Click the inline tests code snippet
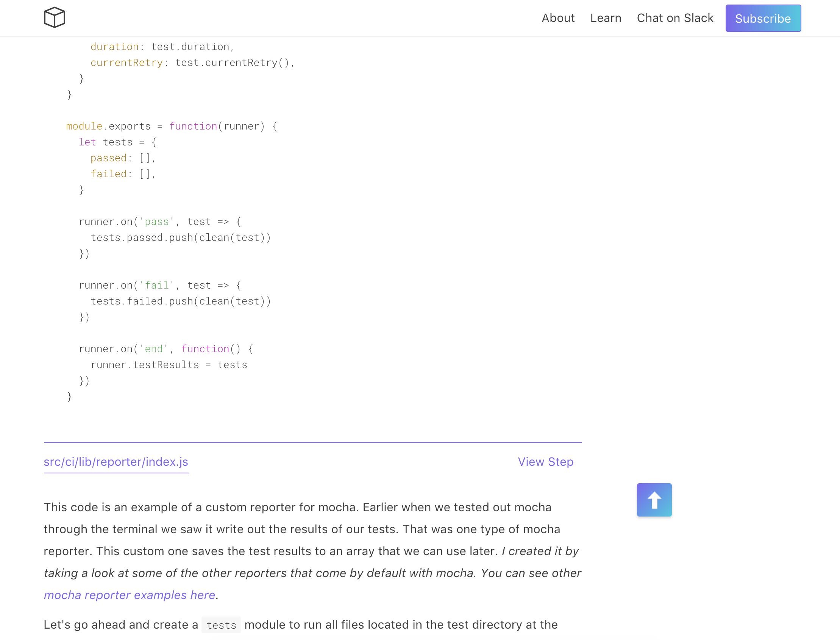 221,625
